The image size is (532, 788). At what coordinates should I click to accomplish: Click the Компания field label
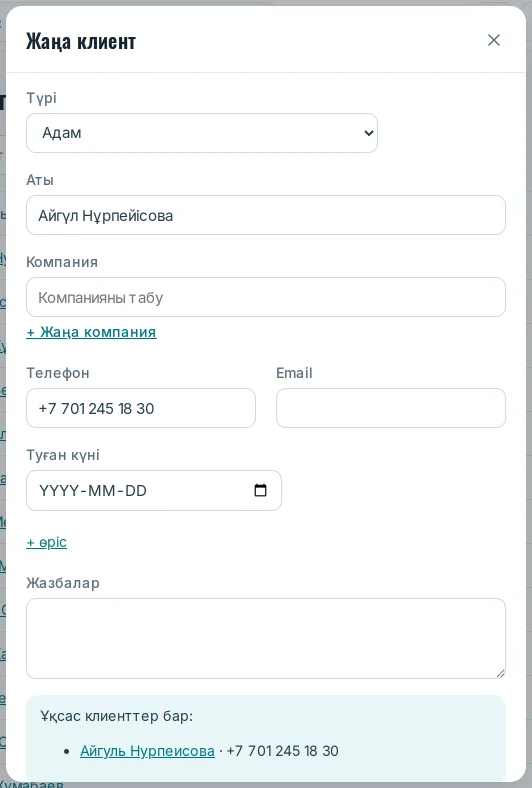point(62,262)
